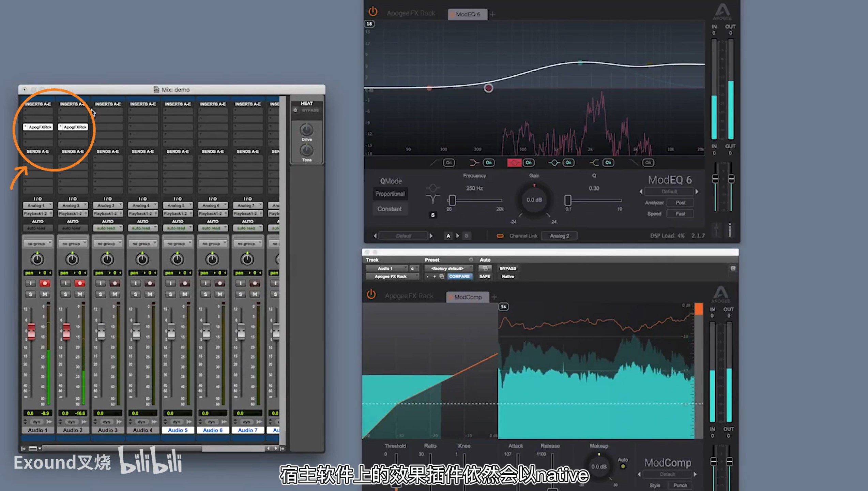Click the Speed Fast button
This screenshot has width=868, height=491.
pos(680,214)
